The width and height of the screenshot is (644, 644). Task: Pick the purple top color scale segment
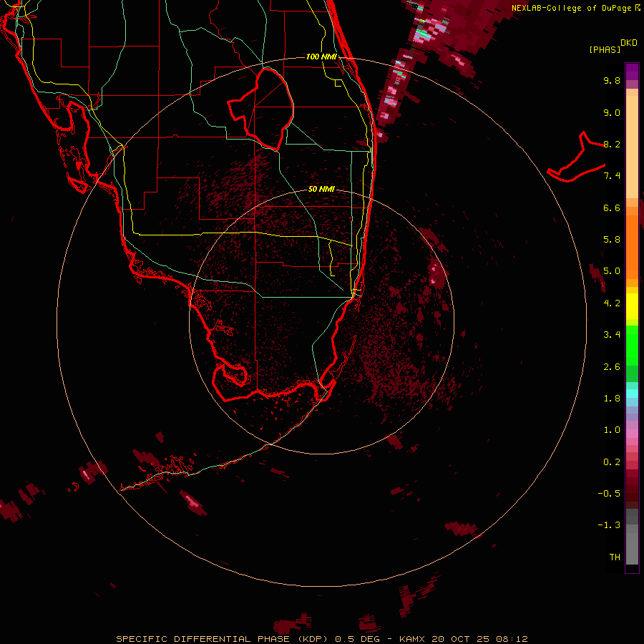632,72
